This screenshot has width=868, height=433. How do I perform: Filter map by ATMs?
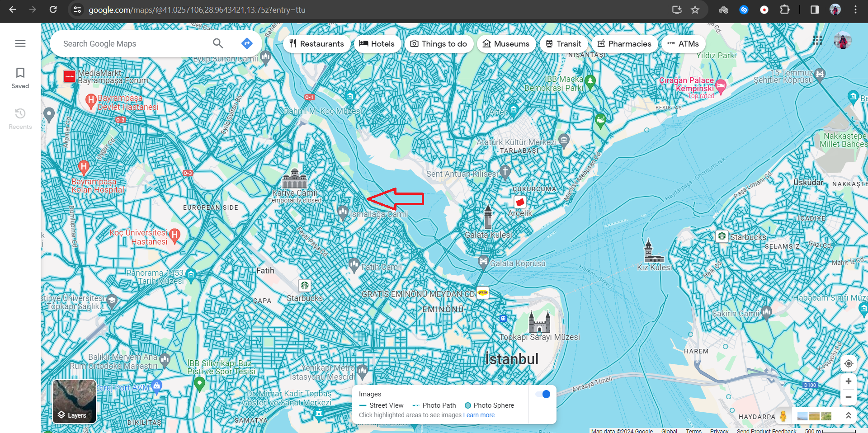coord(683,44)
